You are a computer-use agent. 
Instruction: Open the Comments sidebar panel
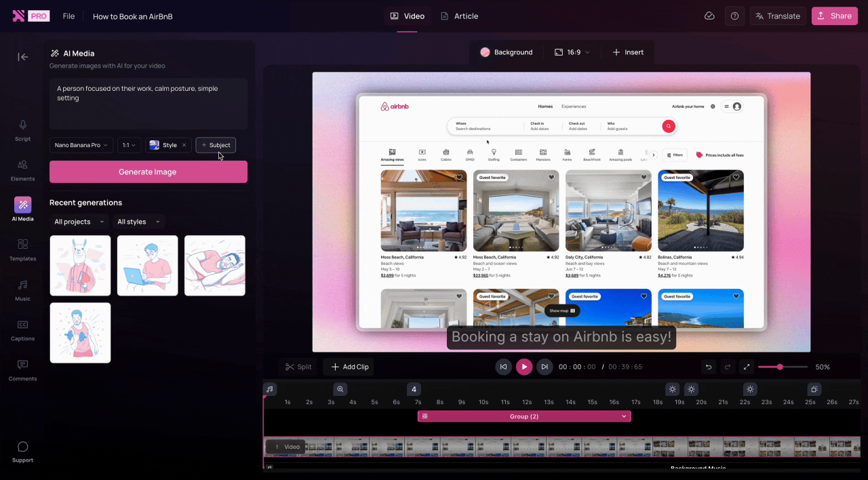click(x=22, y=370)
